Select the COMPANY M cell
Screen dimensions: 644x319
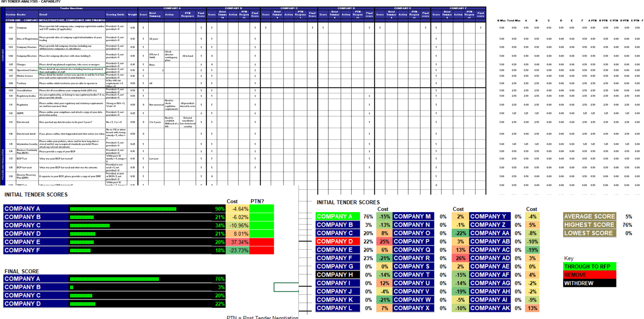pyautogui.click(x=413, y=216)
